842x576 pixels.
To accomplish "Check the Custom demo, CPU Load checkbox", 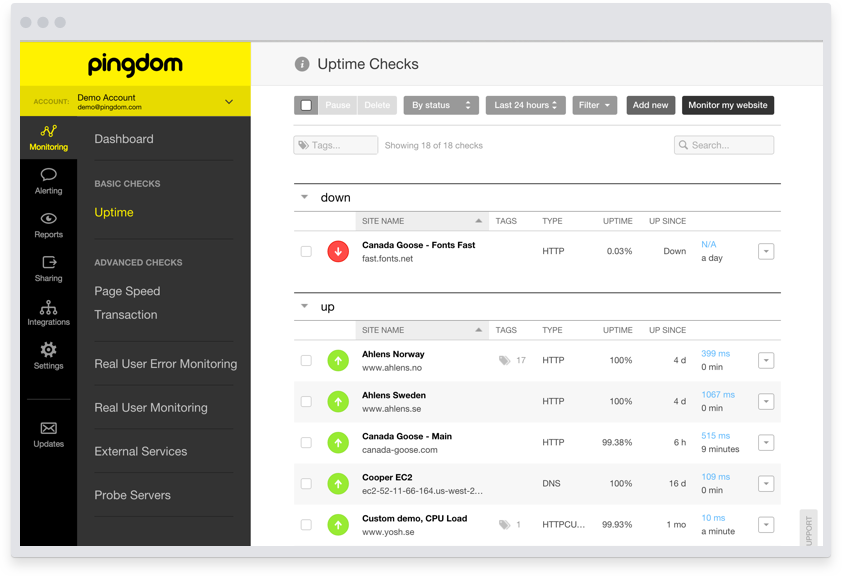I will [306, 524].
